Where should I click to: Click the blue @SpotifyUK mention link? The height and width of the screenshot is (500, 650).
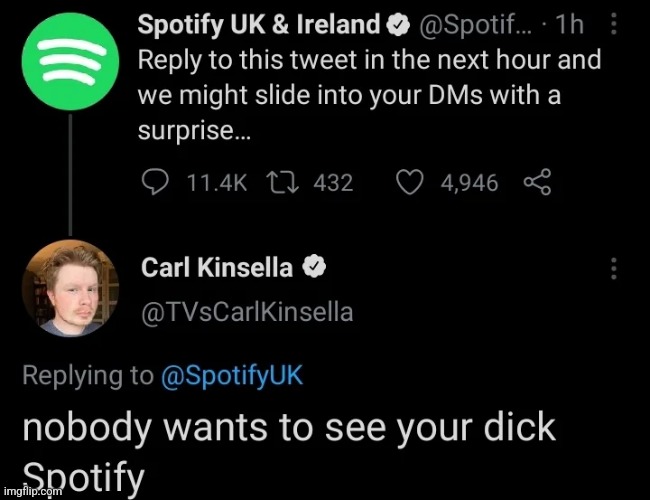(231, 376)
